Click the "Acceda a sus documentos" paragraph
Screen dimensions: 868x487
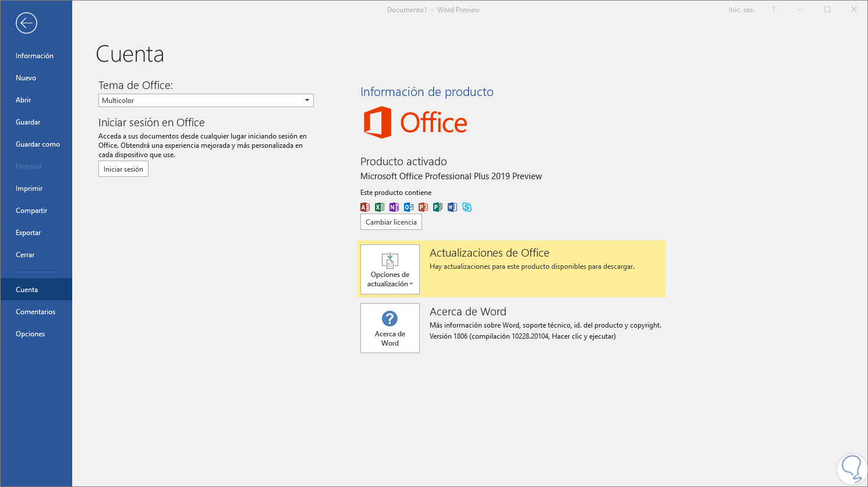(x=203, y=145)
